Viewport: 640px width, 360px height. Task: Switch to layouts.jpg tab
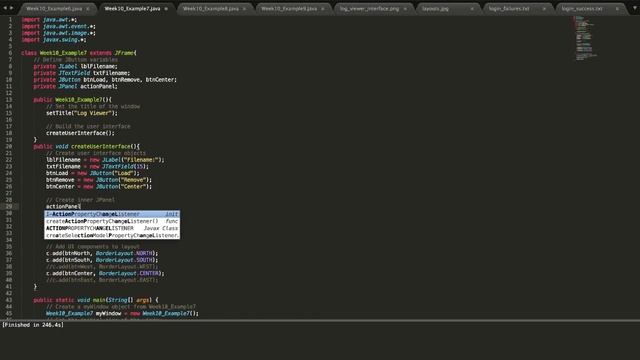pos(436,9)
